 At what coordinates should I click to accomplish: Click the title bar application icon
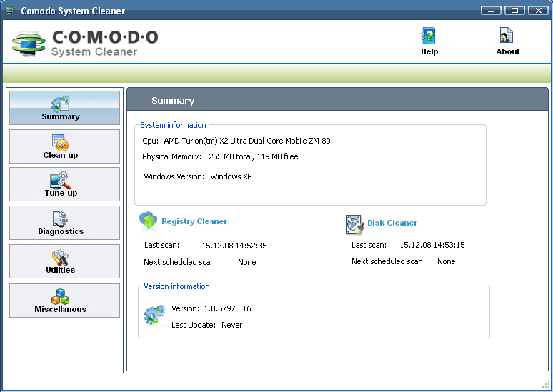click(x=9, y=10)
